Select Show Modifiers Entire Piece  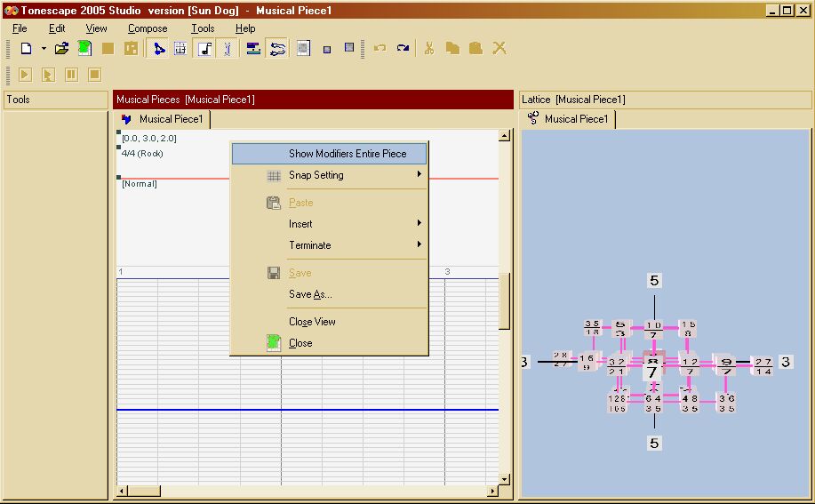point(329,154)
